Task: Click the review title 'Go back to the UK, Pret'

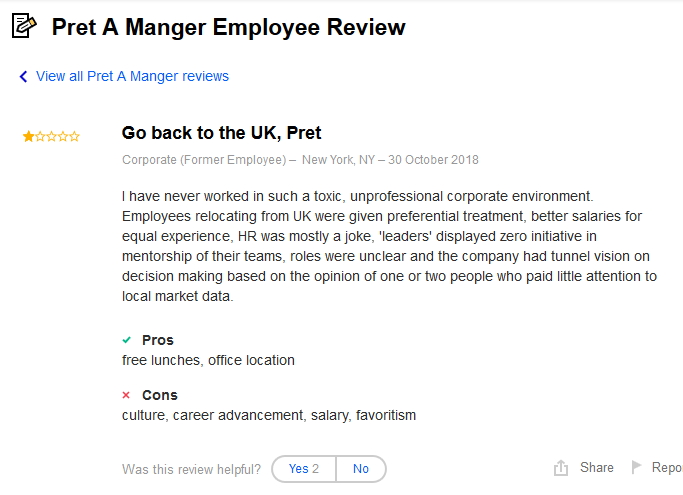Action: click(x=221, y=133)
